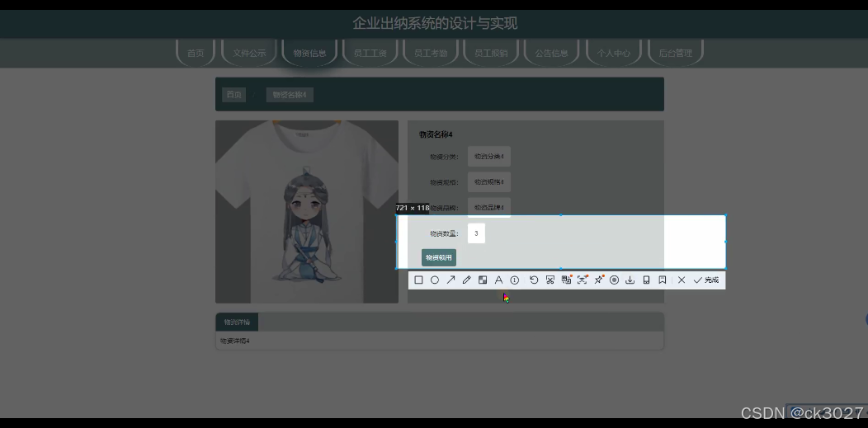Start screen recording from the toolbar
Image resolution: width=868 pixels, height=428 pixels.
pos(614,280)
